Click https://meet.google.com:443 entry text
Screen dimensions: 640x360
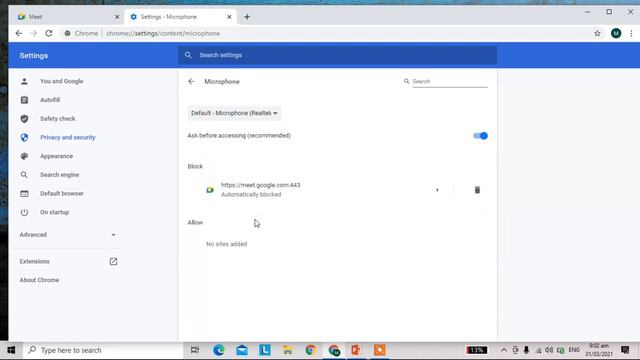[x=260, y=185]
